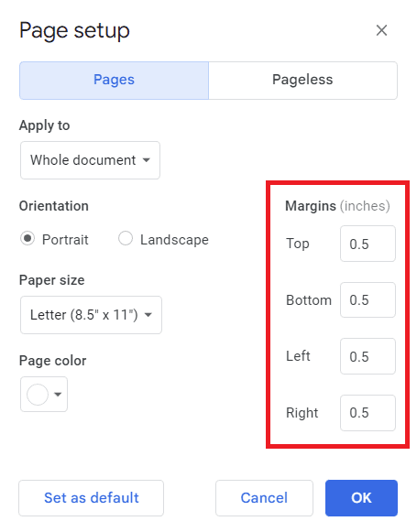The width and height of the screenshot is (417, 532).
Task: Click the Landscape label text
Action: [174, 240]
